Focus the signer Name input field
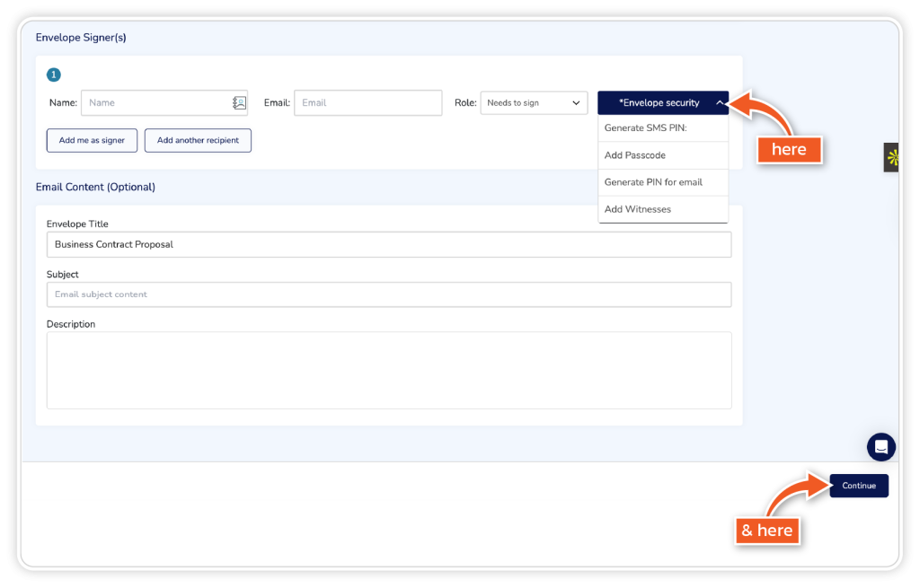Viewport: 920px width, 588px height. (x=155, y=103)
